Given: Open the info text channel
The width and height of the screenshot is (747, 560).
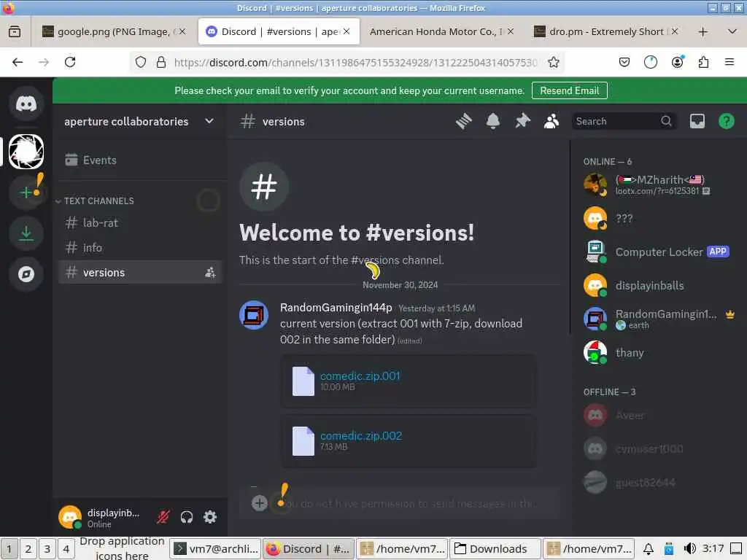Looking at the screenshot, I should pos(140,248).
